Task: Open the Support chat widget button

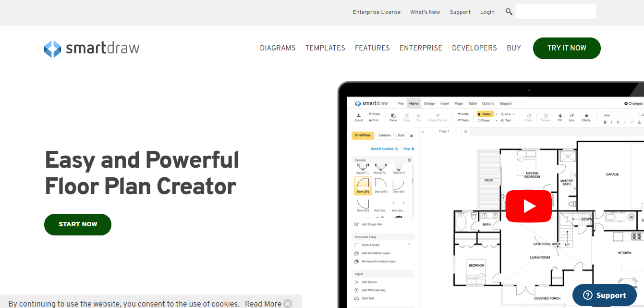Action: 605,295
